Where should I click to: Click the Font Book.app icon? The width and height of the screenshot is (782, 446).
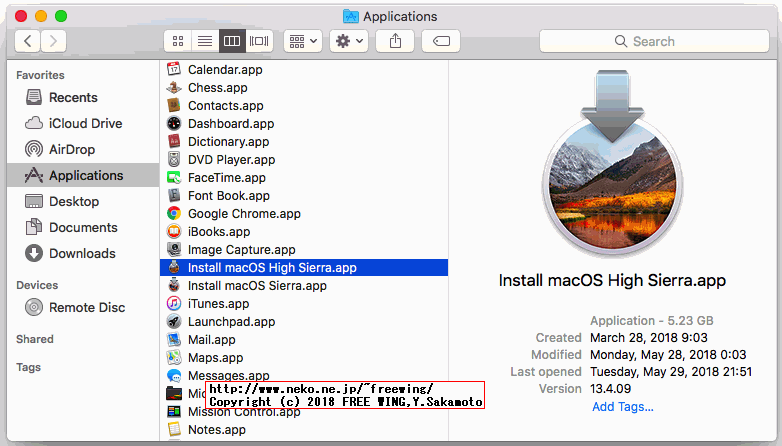point(174,195)
